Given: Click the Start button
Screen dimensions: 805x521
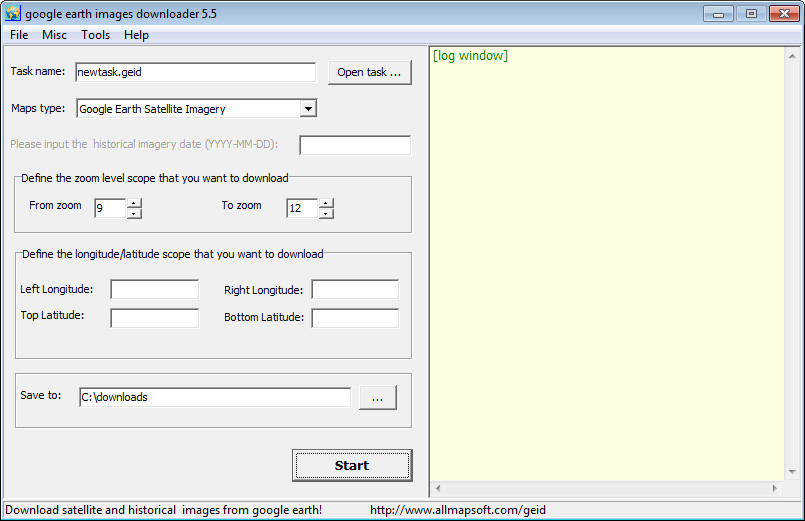Looking at the screenshot, I should [x=352, y=466].
